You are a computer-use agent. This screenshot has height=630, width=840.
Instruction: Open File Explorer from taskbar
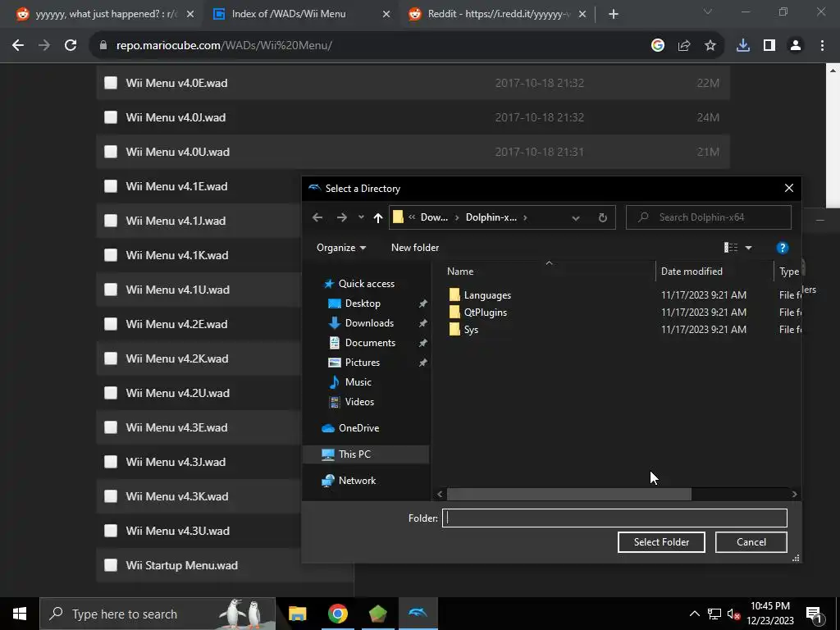[297, 614]
